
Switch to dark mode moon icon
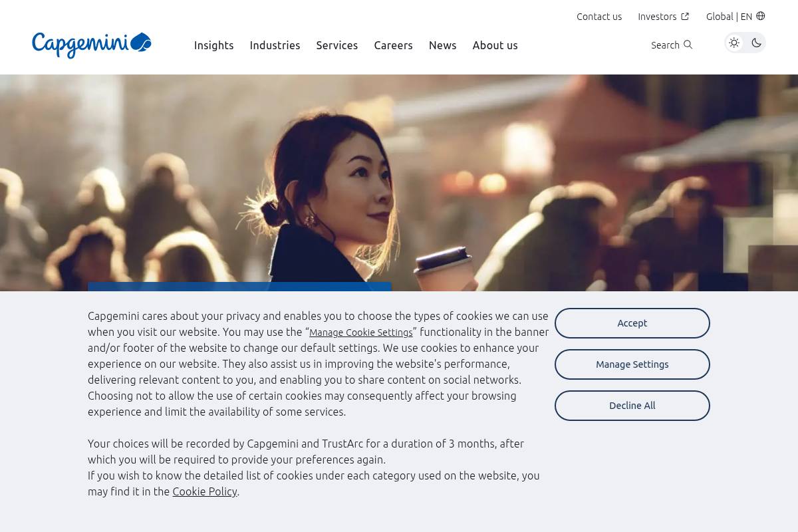[x=756, y=43]
